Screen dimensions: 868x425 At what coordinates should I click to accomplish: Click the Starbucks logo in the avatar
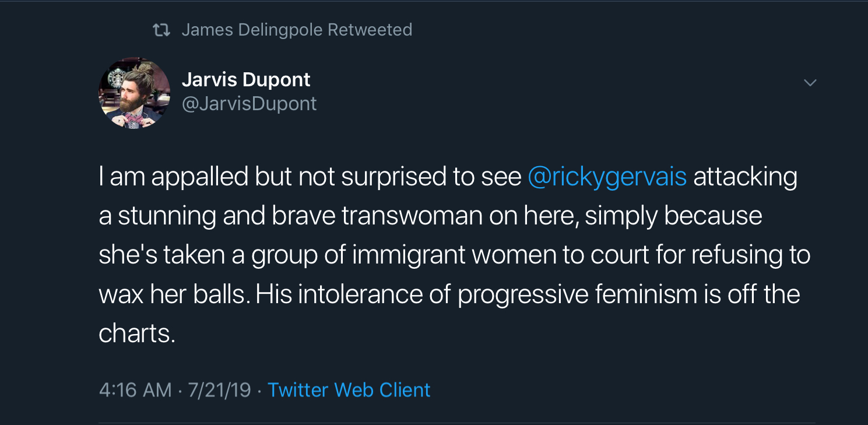[x=115, y=79]
